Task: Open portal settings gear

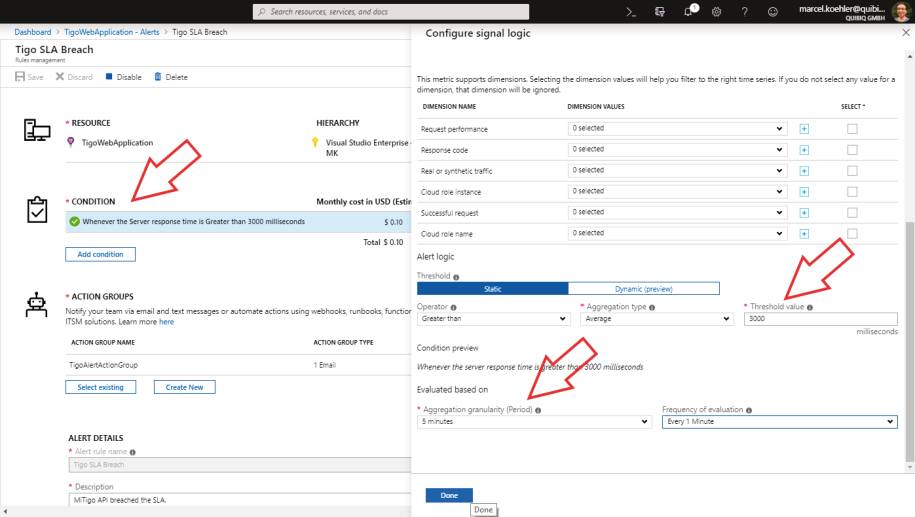Action: tap(717, 12)
